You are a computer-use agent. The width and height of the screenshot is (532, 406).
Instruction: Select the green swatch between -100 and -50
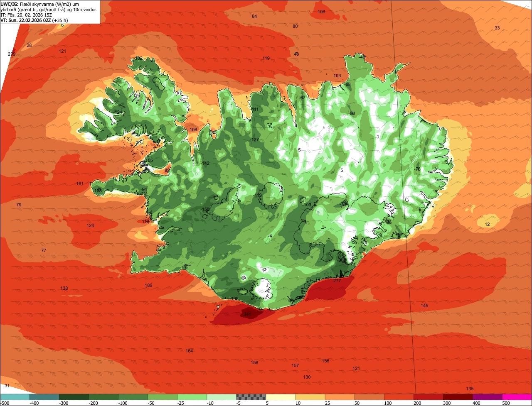click(133, 397)
